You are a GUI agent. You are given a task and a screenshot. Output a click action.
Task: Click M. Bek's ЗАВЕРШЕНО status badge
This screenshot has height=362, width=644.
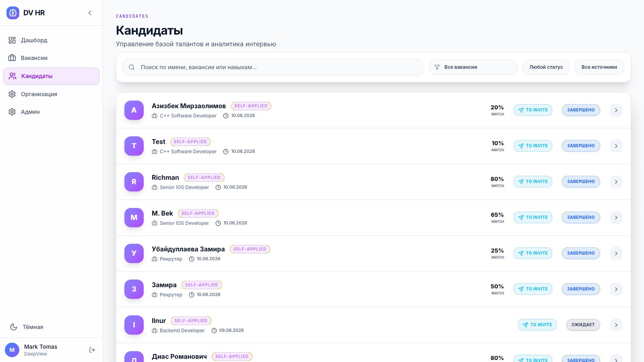(581, 218)
